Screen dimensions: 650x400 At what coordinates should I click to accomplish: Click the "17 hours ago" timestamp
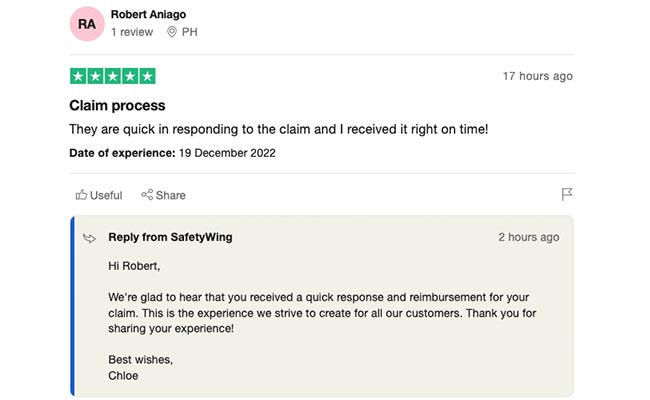pyautogui.click(x=537, y=76)
